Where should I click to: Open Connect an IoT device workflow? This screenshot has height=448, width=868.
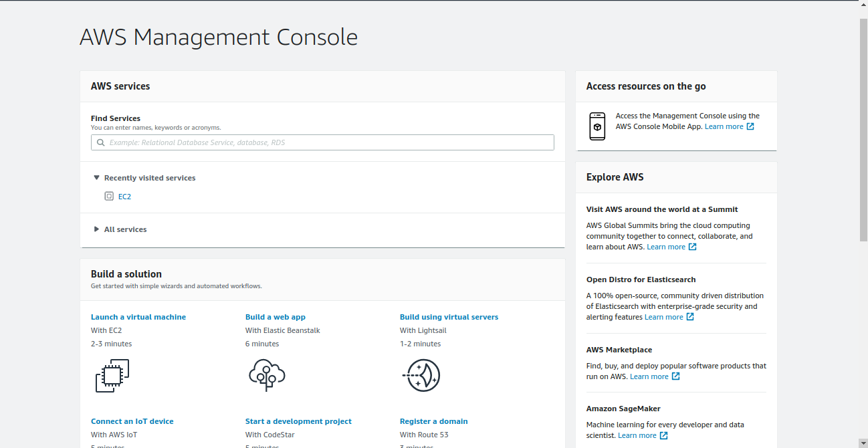(x=132, y=421)
